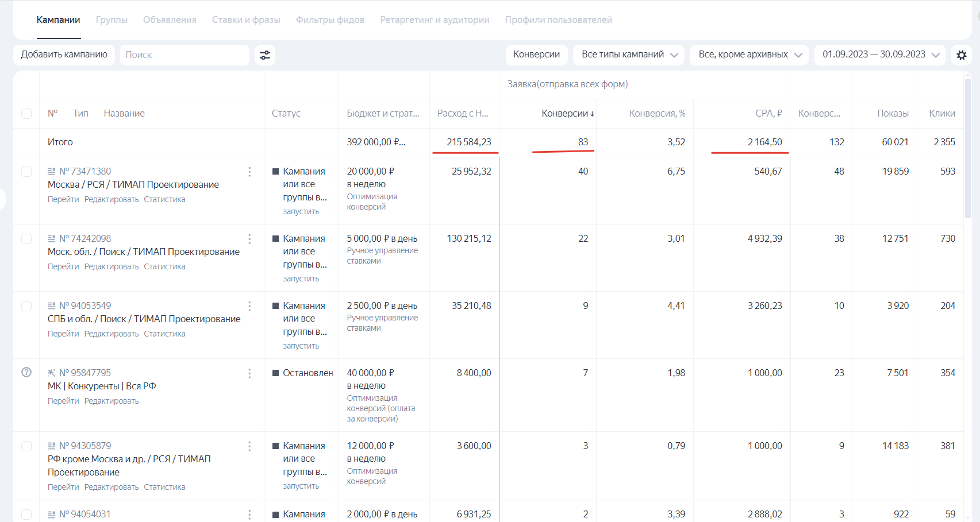Tick checkbox for campaign 94053549
Viewport: 980px width, 522px height.
point(26,306)
